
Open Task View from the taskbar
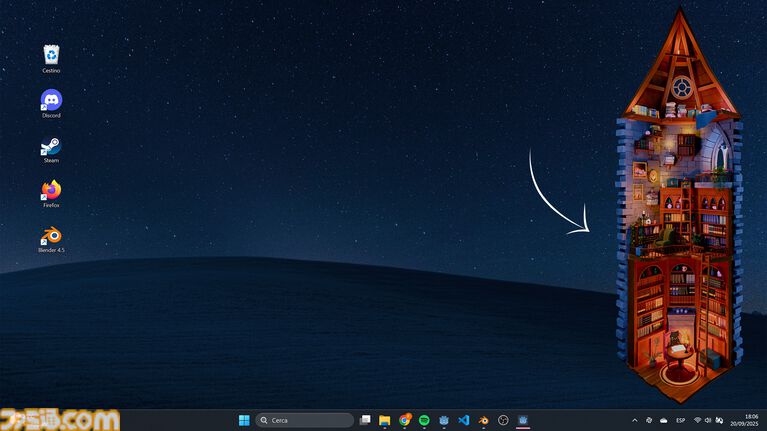[x=365, y=420]
